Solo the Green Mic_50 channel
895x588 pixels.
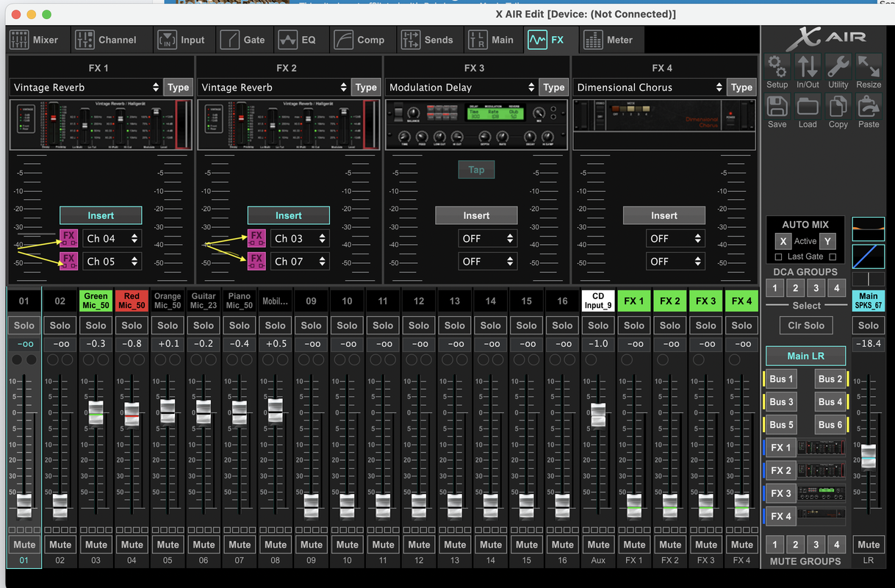96,326
